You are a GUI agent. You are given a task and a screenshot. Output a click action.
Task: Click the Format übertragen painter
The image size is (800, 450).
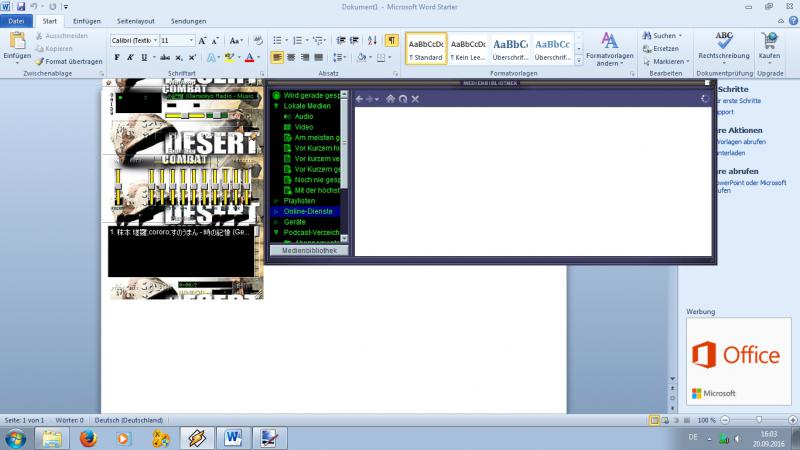coord(69,61)
